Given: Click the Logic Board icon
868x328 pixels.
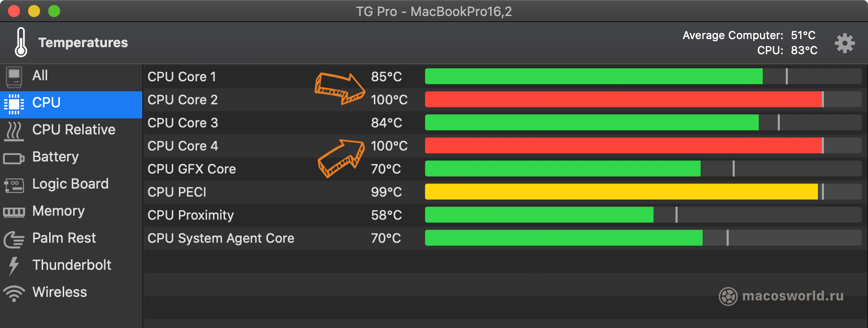Looking at the screenshot, I should click(x=14, y=185).
